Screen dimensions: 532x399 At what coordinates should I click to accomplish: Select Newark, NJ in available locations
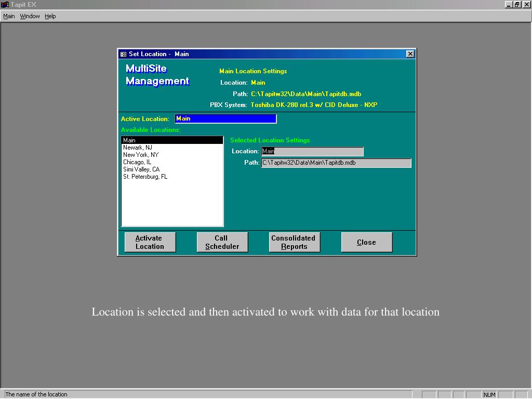click(x=172, y=148)
